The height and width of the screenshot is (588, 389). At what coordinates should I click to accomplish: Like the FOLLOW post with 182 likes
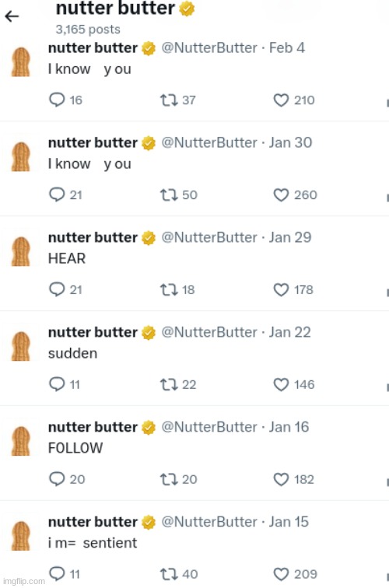pyautogui.click(x=281, y=480)
